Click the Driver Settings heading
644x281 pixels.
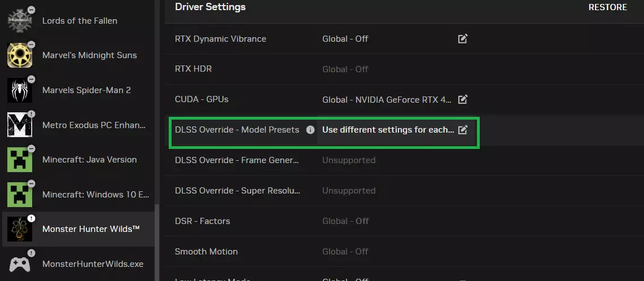click(211, 7)
